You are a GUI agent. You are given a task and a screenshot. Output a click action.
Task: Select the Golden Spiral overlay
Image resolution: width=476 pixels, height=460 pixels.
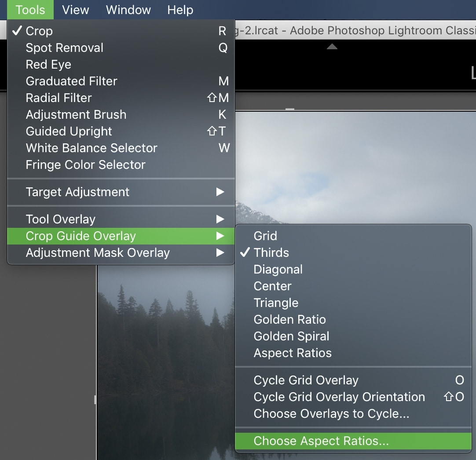click(x=353, y=336)
